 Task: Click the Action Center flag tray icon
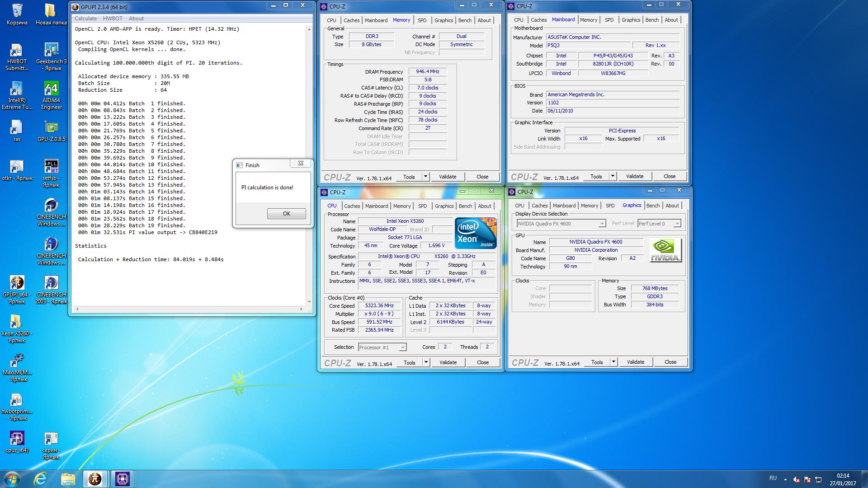807,479
